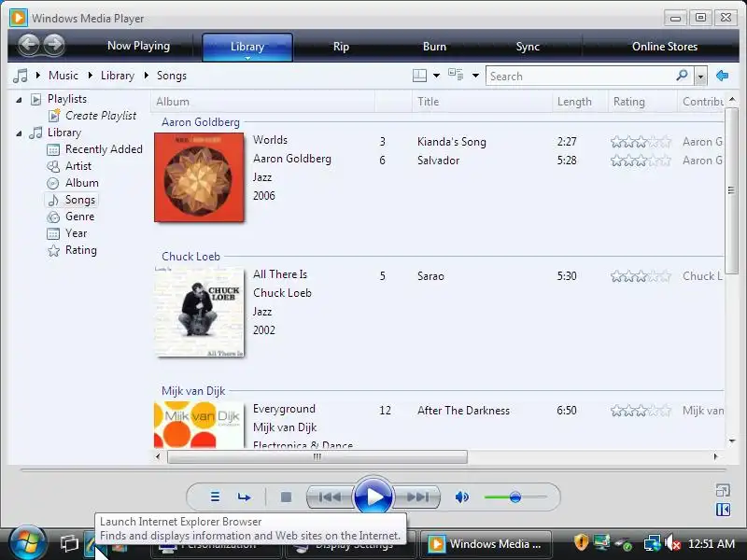Click the All There Is album cover
Viewport: 747px width, 560px height.
[199, 312]
